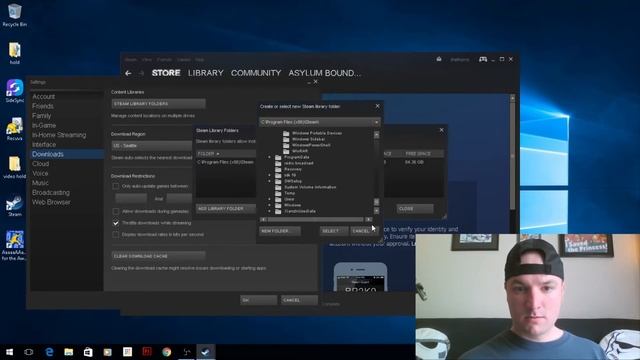Click the NEW FOLDER button
This screenshot has width=640, height=360.
[x=280, y=231]
